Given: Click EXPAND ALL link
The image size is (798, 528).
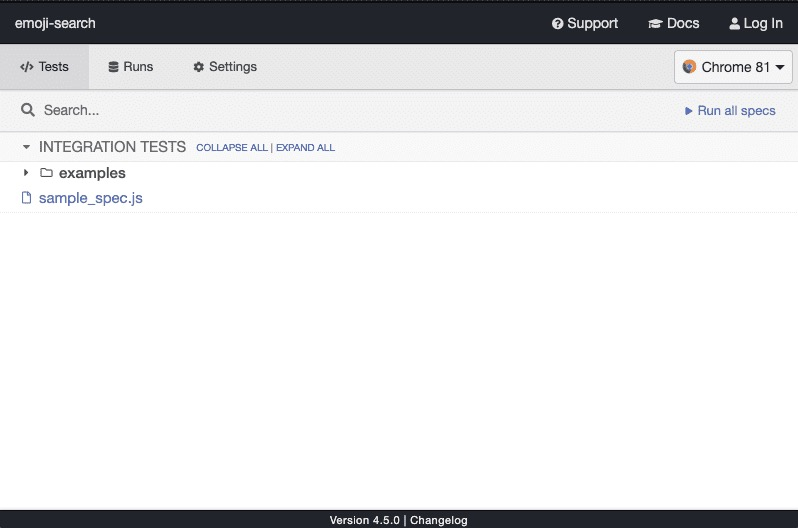Looking at the screenshot, I should (x=305, y=148).
